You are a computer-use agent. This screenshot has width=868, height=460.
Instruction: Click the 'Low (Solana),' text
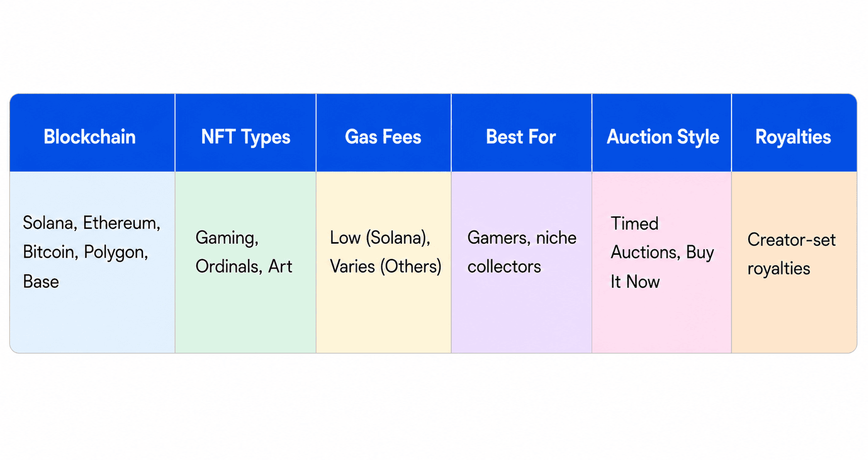(380, 238)
